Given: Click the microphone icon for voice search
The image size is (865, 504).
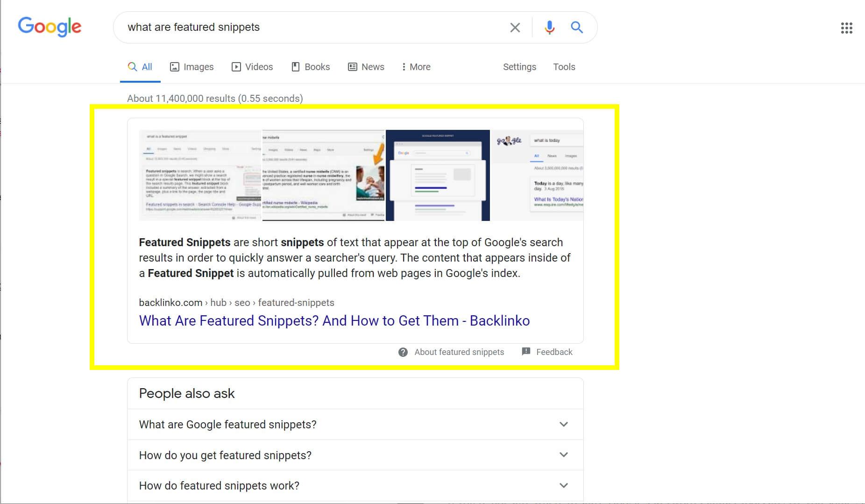Looking at the screenshot, I should tap(549, 27).
